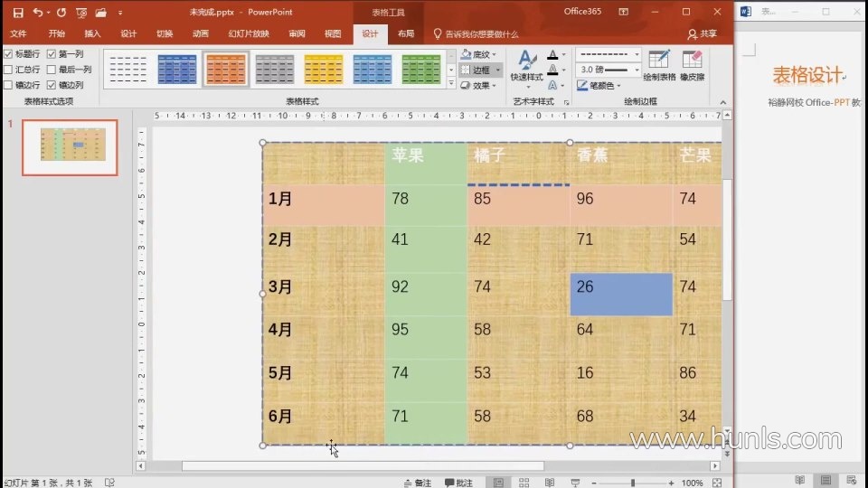The height and width of the screenshot is (488, 868).
Task: Click the Open folder icon in quick access toolbar
Action: (100, 12)
